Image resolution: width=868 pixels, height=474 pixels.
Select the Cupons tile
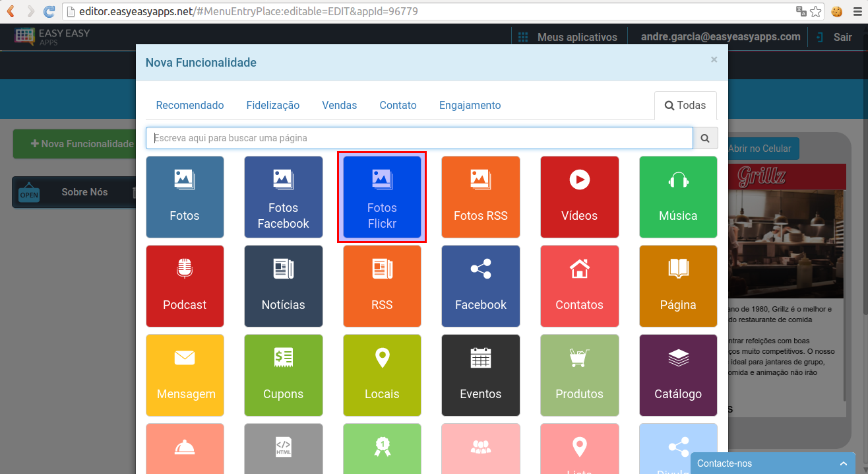point(283,375)
